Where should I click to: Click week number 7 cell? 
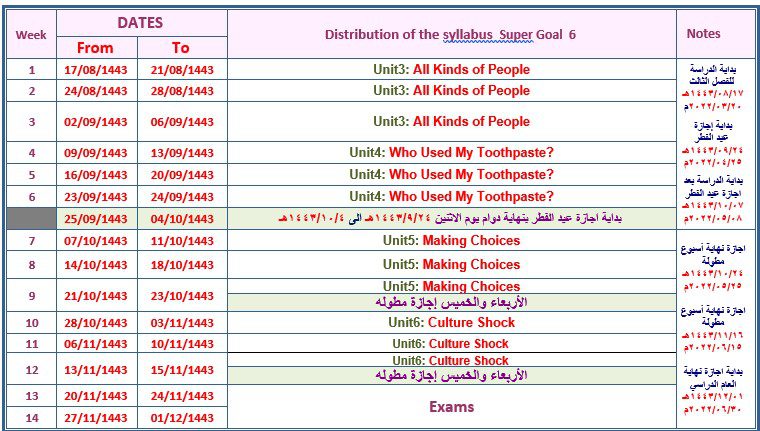click(x=32, y=241)
